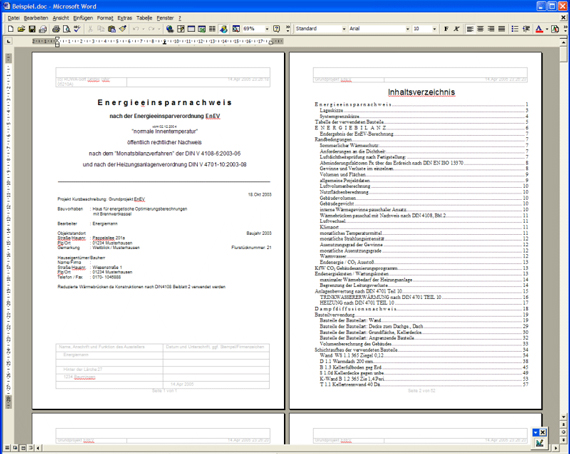
Task: Click the Print icon
Action: point(56,29)
